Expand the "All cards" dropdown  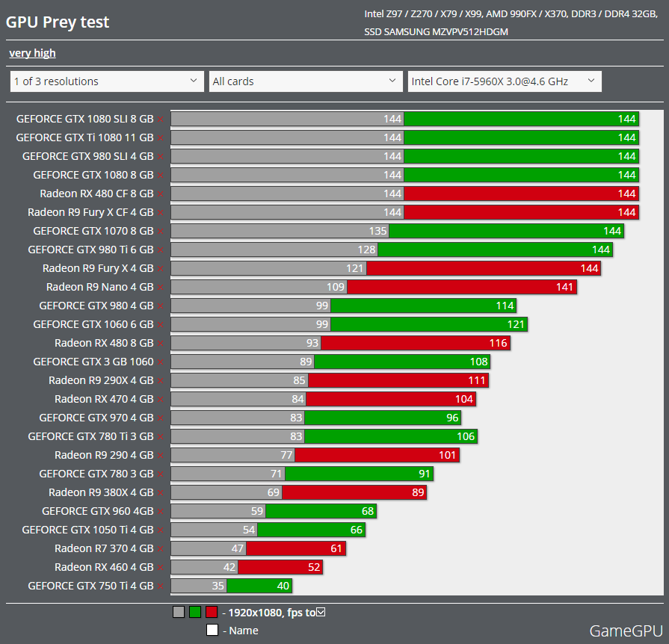[306, 81]
